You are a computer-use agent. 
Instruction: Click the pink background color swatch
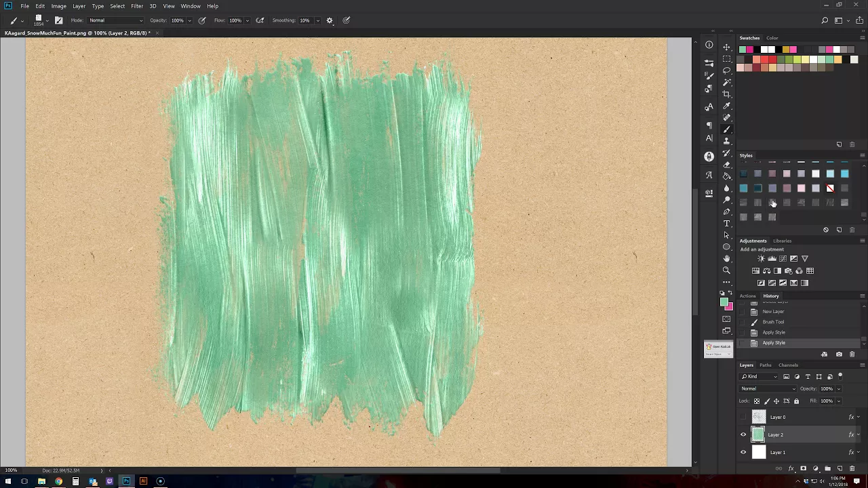pos(730,308)
